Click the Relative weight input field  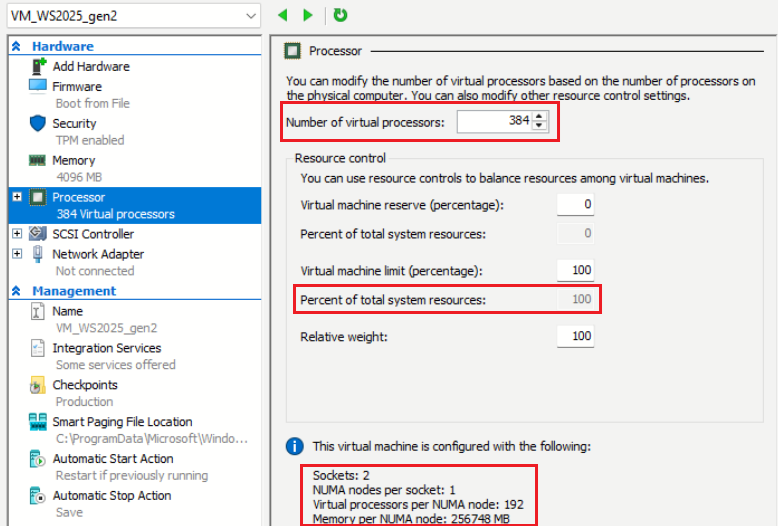click(575, 337)
